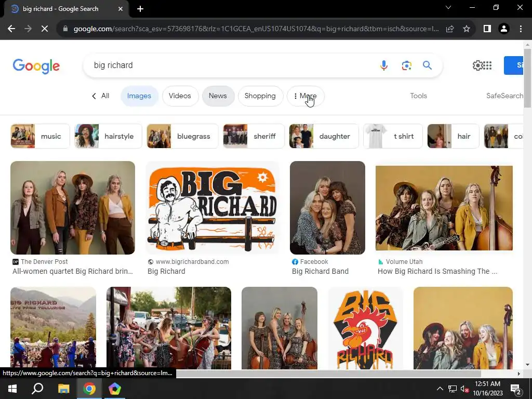Open 'How Big Richard Is Smashing The' link

[x=437, y=271]
